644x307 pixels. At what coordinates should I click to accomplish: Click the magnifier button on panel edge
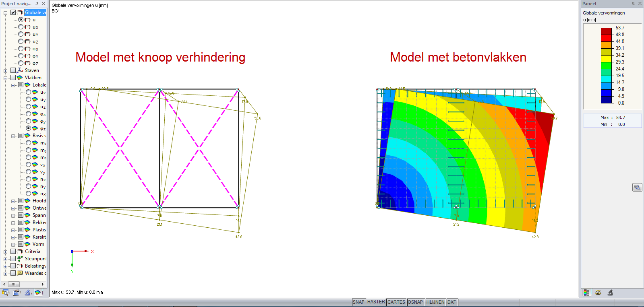(637, 187)
